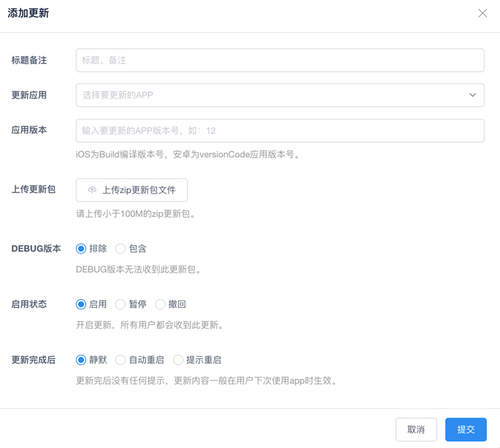Click the 更新完成后 field label
This screenshot has width=500, height=448.
(x=33, y=360)
